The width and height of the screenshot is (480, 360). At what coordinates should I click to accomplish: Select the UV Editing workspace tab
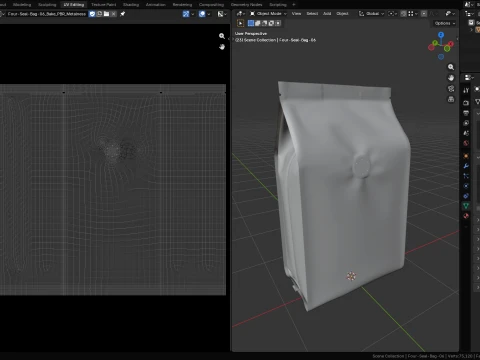tap(74, 5)
